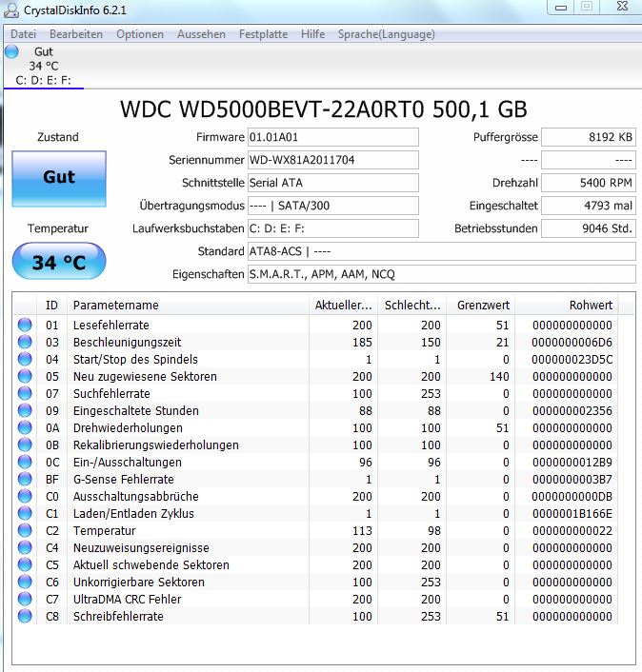The width and height of the screenshot is (642, 672).
Task: Click the raw value 0000001B166E
Action: tap(572, 513)
